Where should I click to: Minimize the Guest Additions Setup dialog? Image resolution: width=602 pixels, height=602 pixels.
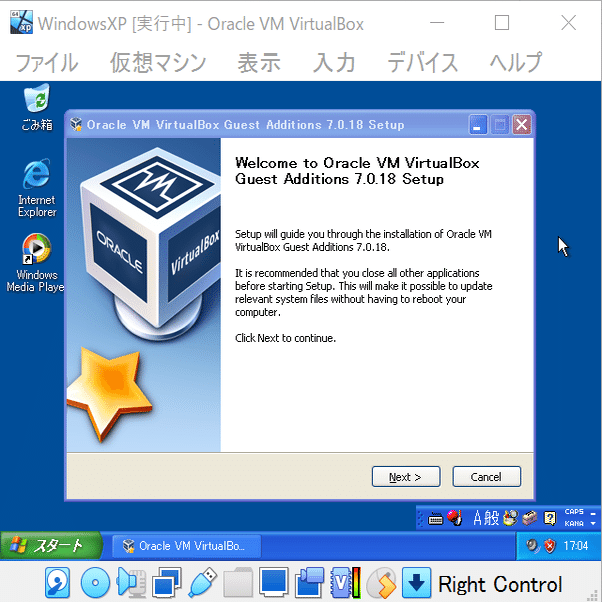(478, 124)
